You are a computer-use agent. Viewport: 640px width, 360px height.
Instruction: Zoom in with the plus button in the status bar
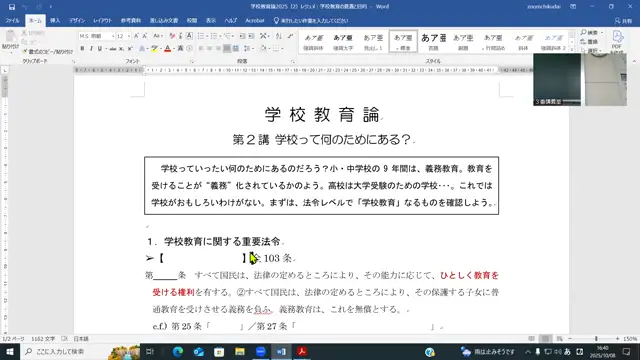[618, 339]
